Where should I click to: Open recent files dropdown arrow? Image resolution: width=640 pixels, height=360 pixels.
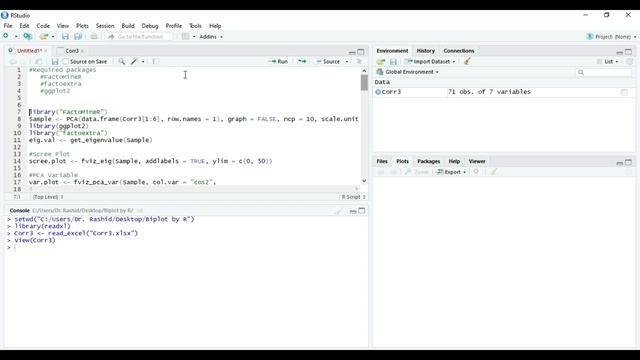(53, 37)
